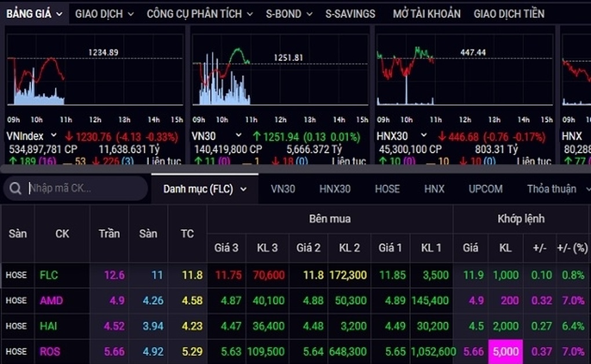This screenshot has width=591, height=364.
Task: Select the FLC stock ticker
Action: (x=49, y=275)
